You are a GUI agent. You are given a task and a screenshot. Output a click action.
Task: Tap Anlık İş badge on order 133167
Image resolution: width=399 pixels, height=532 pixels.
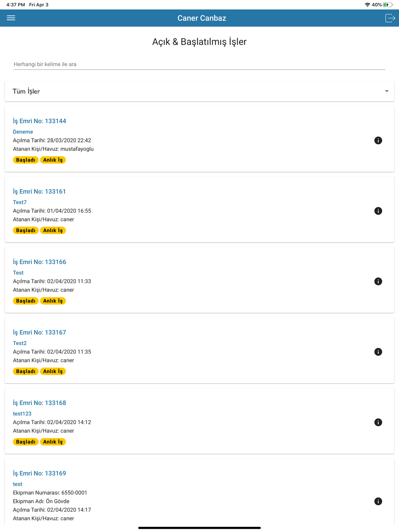[x=53, y=371]
